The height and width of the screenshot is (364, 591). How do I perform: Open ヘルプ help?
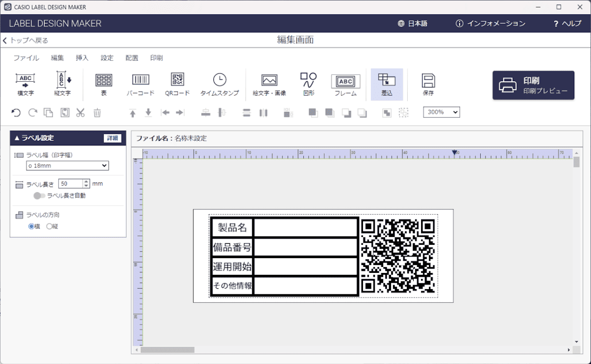coord(568,24)
